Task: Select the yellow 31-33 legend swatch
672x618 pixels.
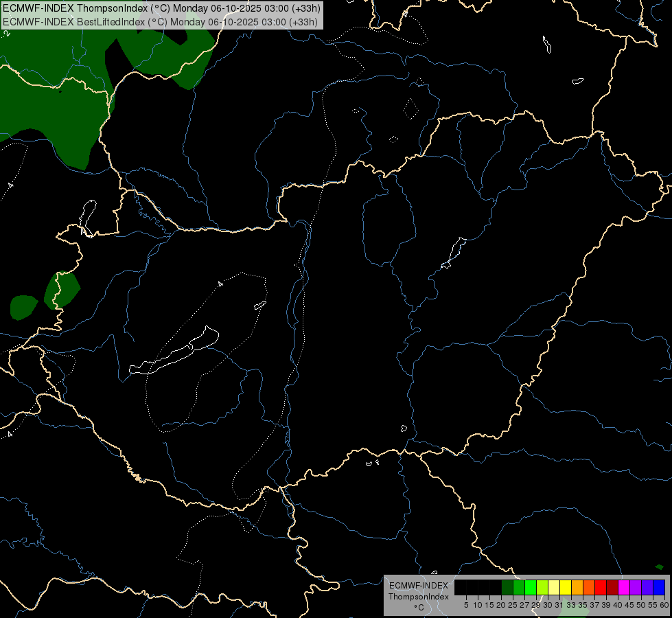Action: click(x=566, y=587)
